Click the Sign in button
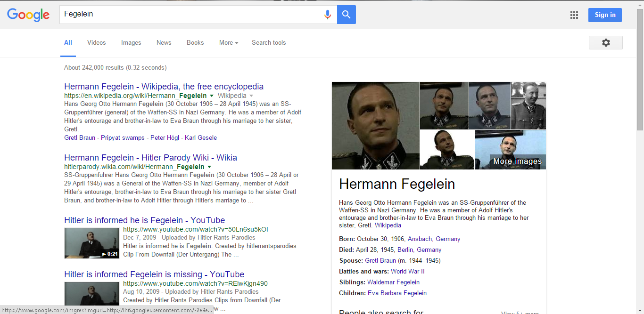This screenshot has height=314, width=644. click(605, 15)
